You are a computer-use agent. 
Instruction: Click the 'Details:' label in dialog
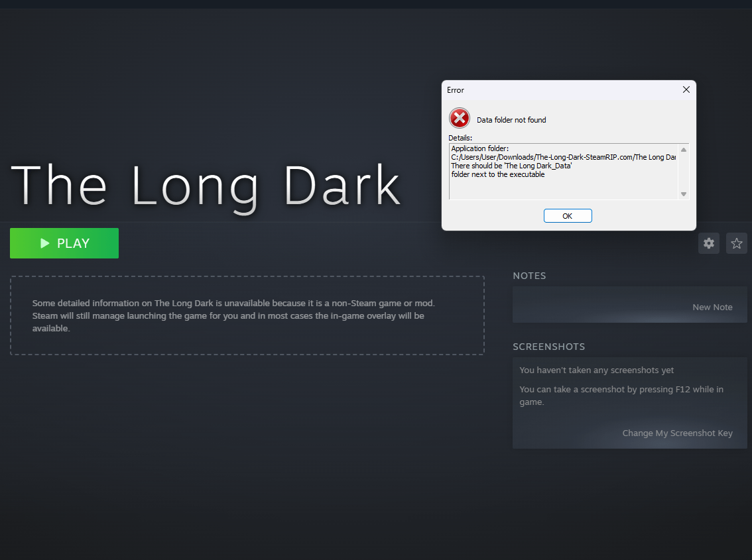[x=460, y=138]
